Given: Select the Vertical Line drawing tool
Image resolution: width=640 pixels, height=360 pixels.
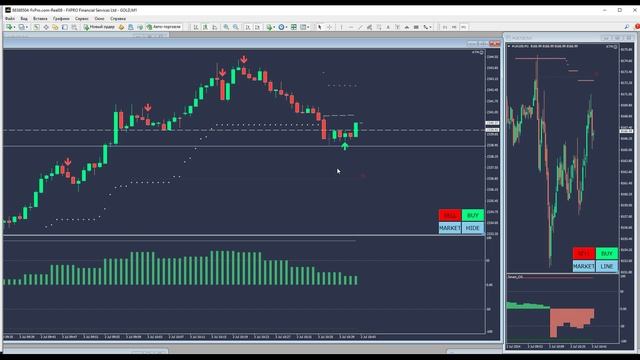Looking at the screenshot, I should point(341,27).
